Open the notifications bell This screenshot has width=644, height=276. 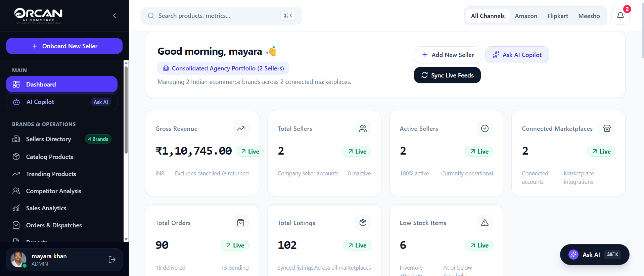click(x=620, y=16)
